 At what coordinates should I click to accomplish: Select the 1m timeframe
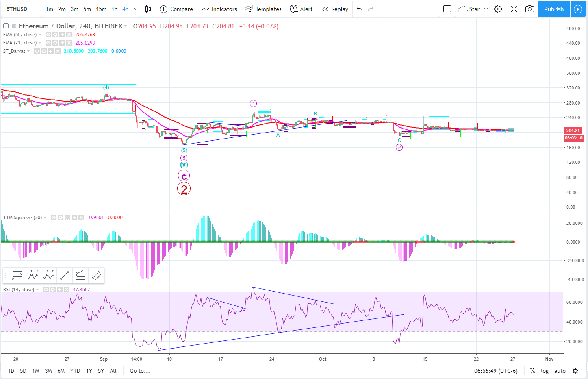click(49, 9)
